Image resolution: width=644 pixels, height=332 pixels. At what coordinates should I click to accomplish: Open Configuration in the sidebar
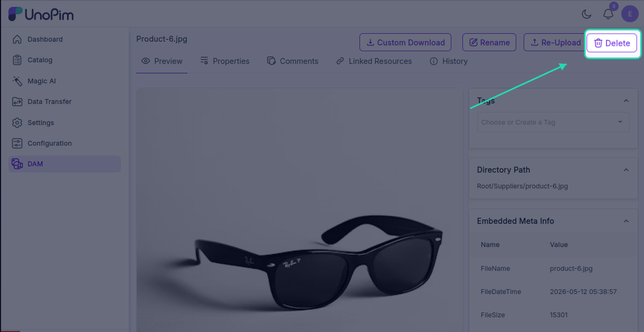click(x=64, y=144)
